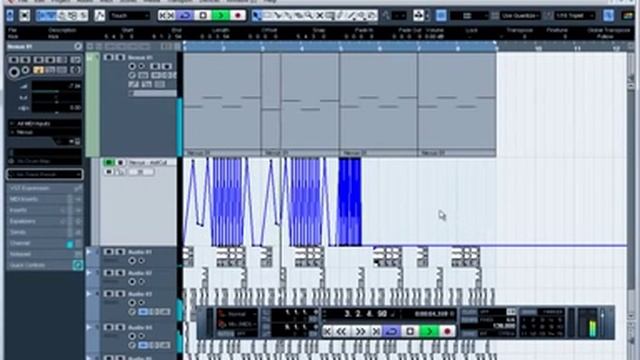Click Record Enable circle in the inspector
The height and width of the screenshot is (360, 640).
pyautogui.click(x=14, y=72)
